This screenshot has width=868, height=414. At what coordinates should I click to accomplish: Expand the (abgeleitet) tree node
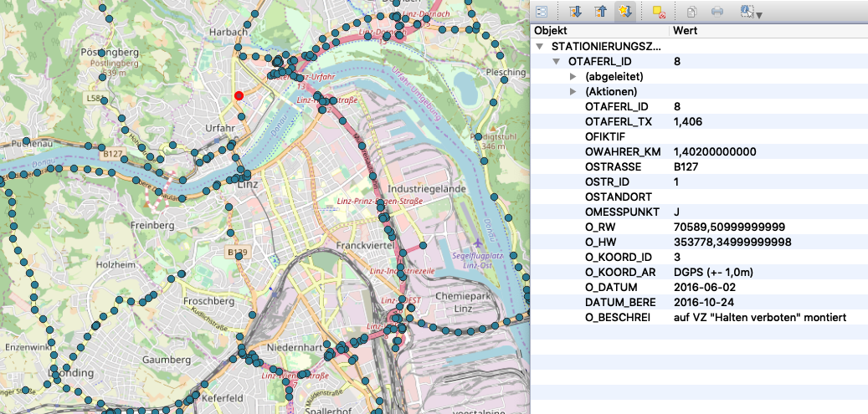point(573,76)
